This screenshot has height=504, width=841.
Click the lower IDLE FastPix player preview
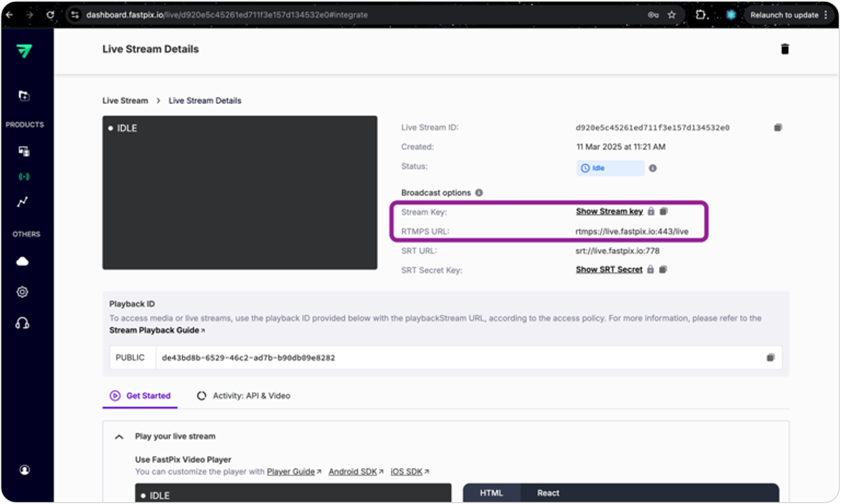(293, 493)
